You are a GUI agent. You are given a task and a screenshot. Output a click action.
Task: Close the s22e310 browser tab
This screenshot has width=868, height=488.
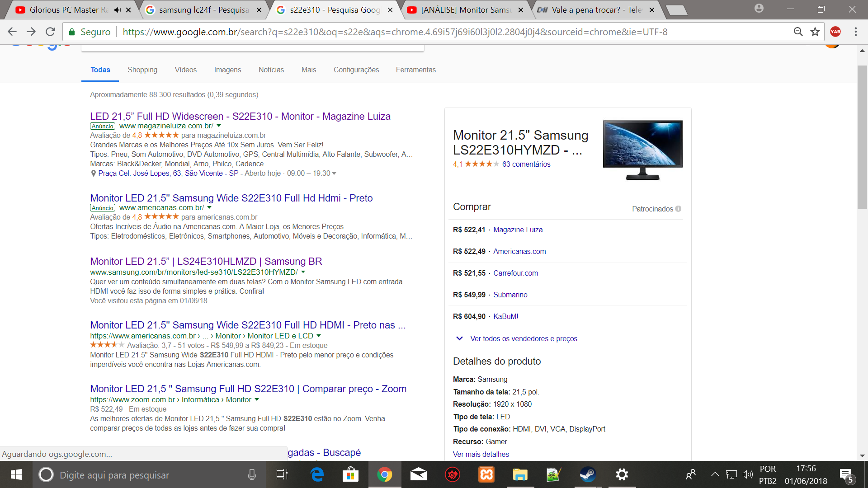tap(390, 9)
